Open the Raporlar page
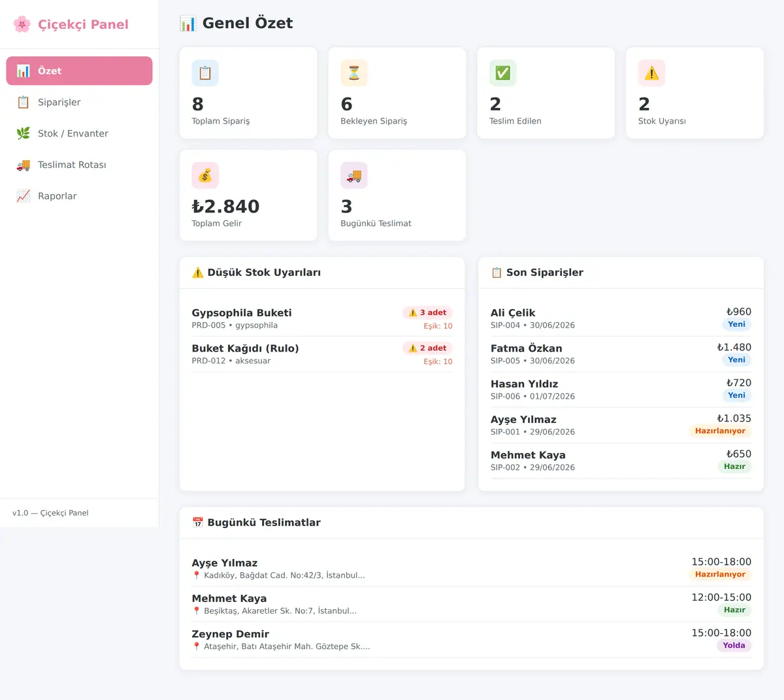The height and width of the screenshot is (700, 784). (79, 196)
